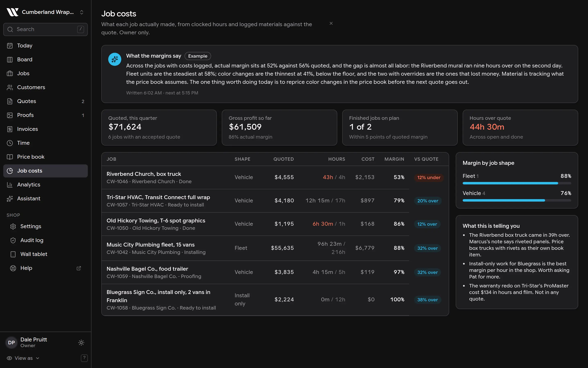Image resolution: width=588 pixels, height=368 pixels.
Task: Open Riverbend Church, box truck job
Action: click(x=144, y=174)
